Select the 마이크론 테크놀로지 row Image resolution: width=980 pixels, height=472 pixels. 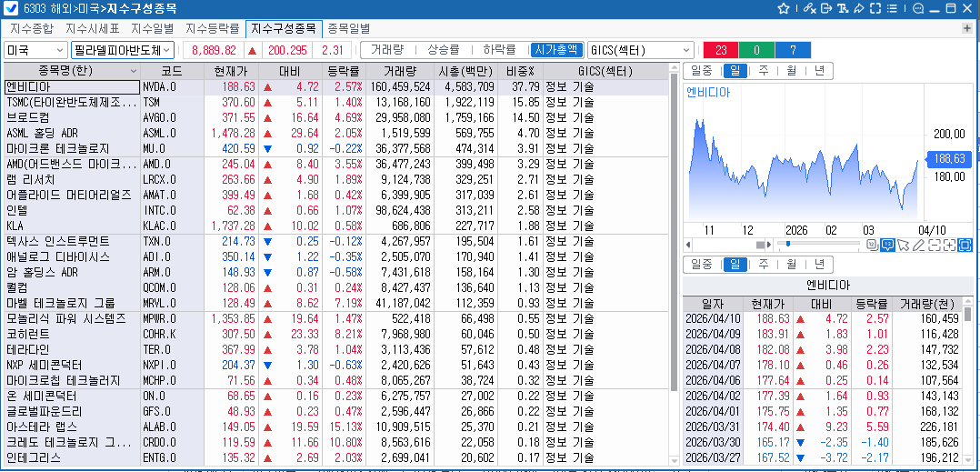coord(336,149)
